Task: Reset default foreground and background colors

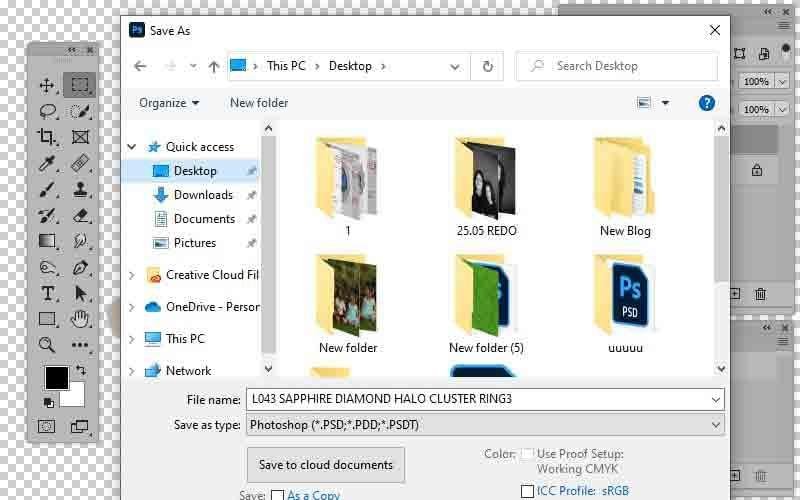Action: click(x=49, y=403)
